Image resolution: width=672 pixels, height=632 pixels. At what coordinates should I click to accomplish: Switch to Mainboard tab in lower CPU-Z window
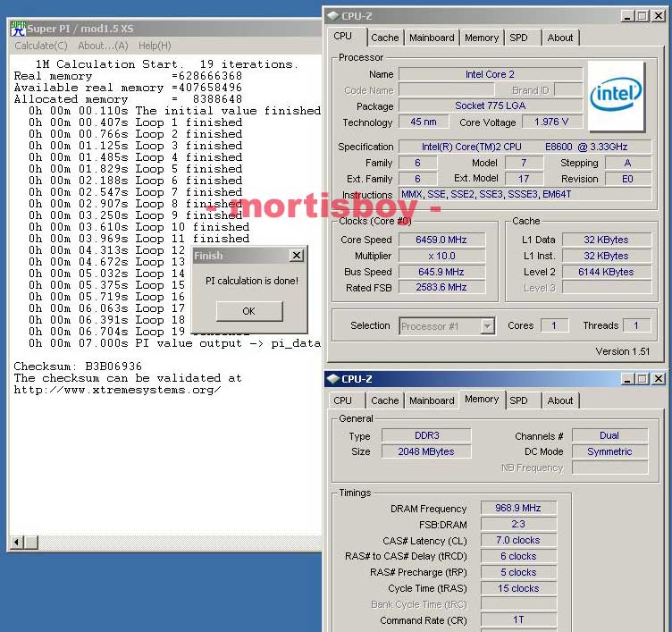pos(432,400)
